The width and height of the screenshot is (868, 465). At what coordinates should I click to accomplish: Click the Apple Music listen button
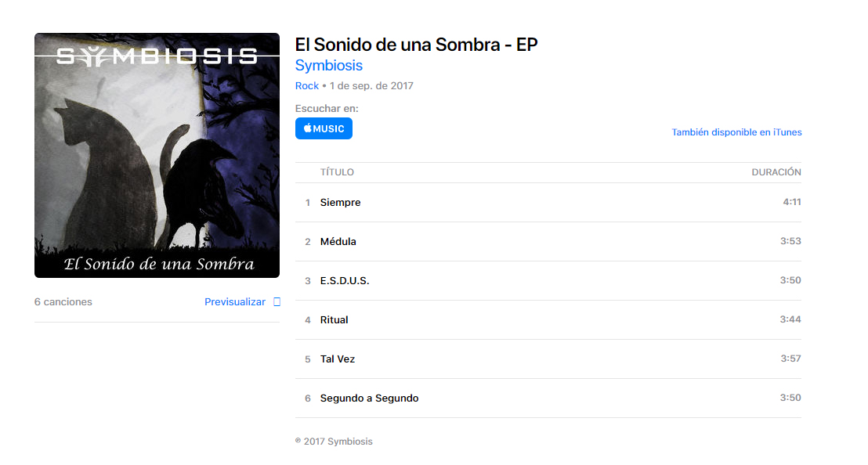click(x=324, y=128)
